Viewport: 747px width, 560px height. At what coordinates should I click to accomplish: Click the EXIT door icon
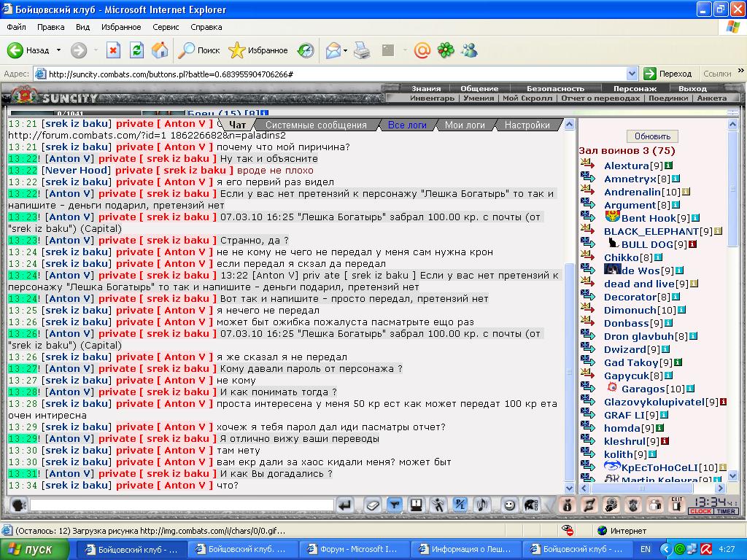coord(676,505)
